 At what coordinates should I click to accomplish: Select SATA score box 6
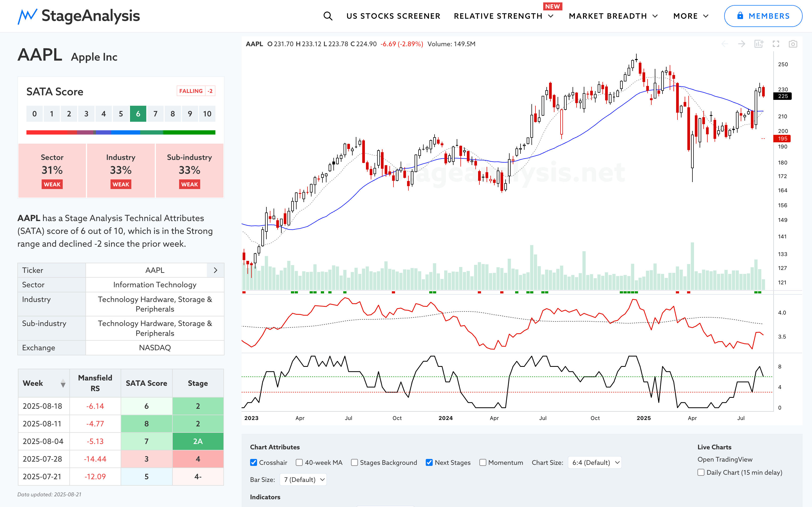[138, 114]
